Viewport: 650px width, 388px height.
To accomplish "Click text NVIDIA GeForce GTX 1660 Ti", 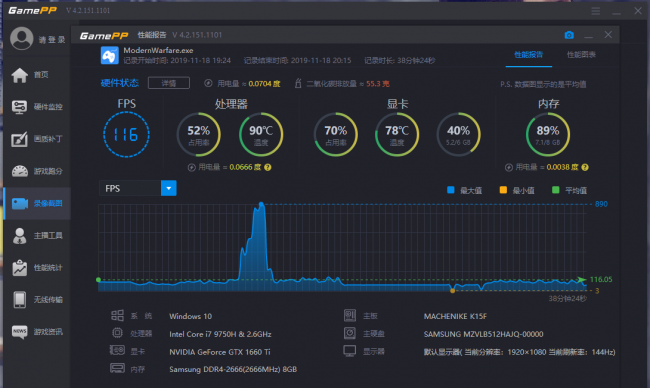I will pyautogui.click(x=220, y=352).
